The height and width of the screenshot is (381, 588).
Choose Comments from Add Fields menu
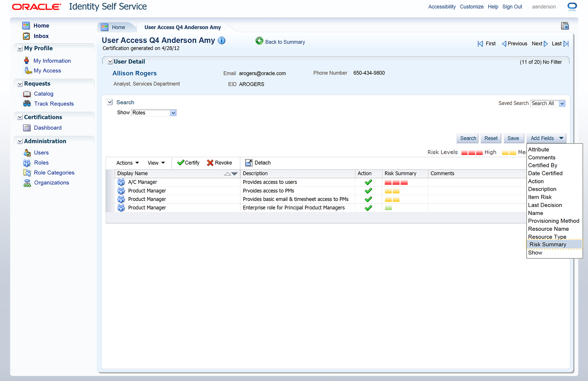(541, 157)
